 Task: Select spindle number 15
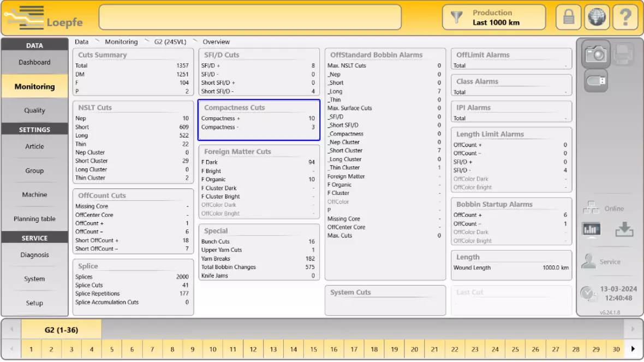pyautogui.click(x=314, y=349)
